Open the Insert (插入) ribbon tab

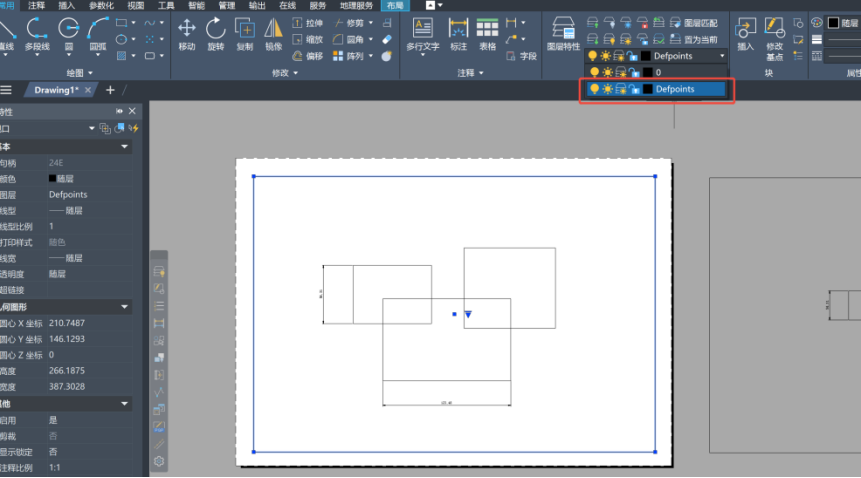point(66,5)
